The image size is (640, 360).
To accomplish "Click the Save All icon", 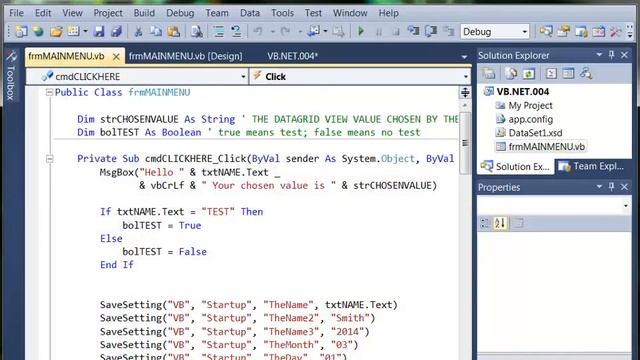I will (117, 31).
